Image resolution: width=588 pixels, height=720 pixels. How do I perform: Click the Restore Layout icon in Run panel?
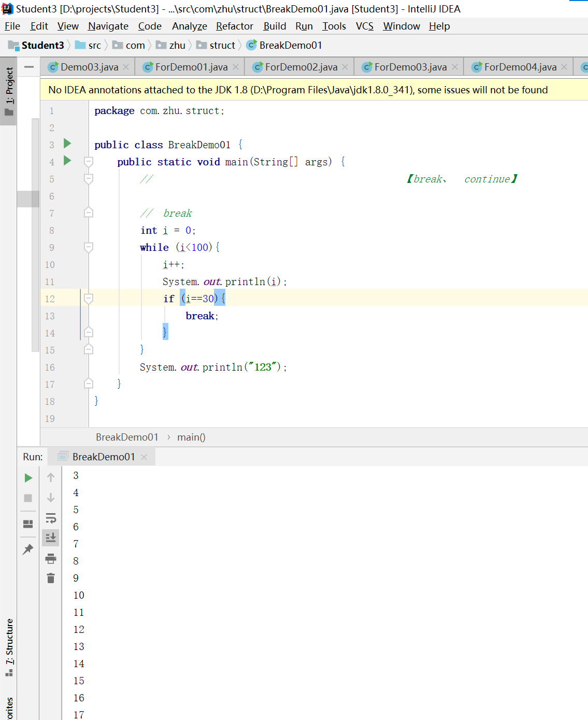(28, 524)
